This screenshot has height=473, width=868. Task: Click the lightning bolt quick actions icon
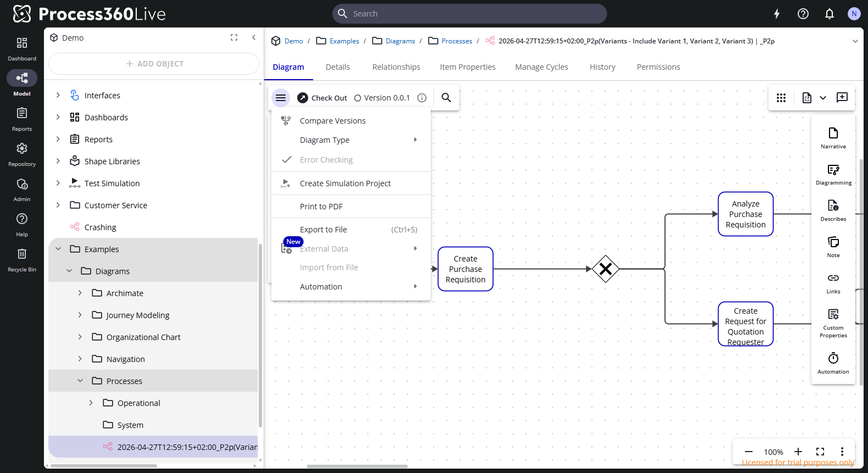pos(777,14)
